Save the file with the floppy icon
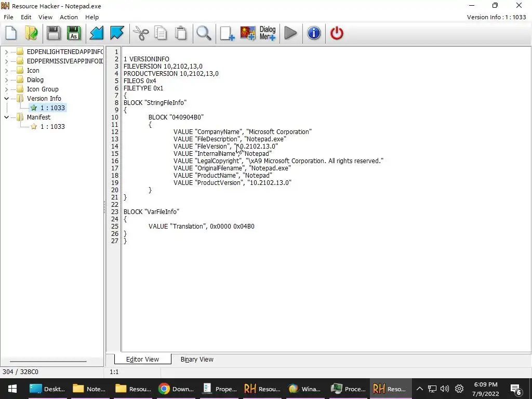The image size is (532, 399). pos(54,33)
